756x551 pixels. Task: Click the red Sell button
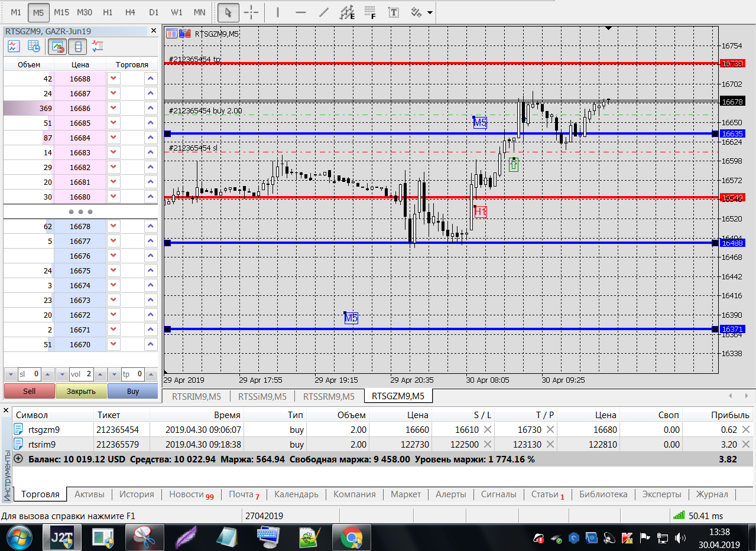(x=30, y=391)
